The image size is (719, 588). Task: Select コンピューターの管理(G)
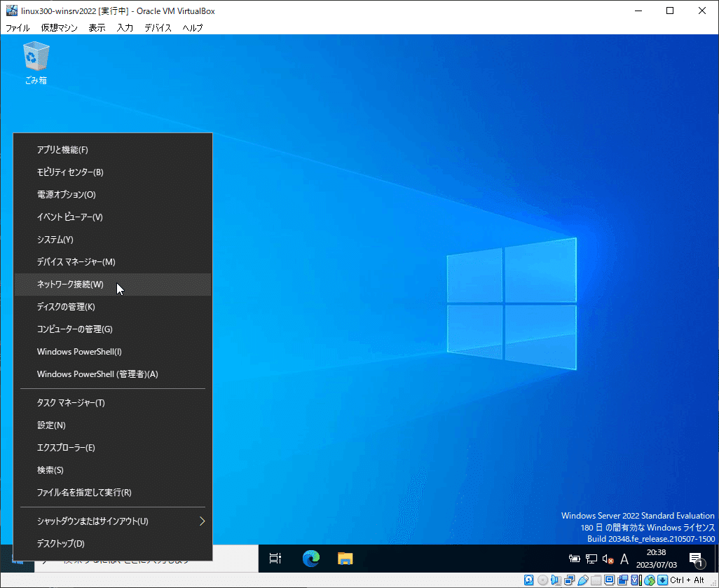[113, 330]
